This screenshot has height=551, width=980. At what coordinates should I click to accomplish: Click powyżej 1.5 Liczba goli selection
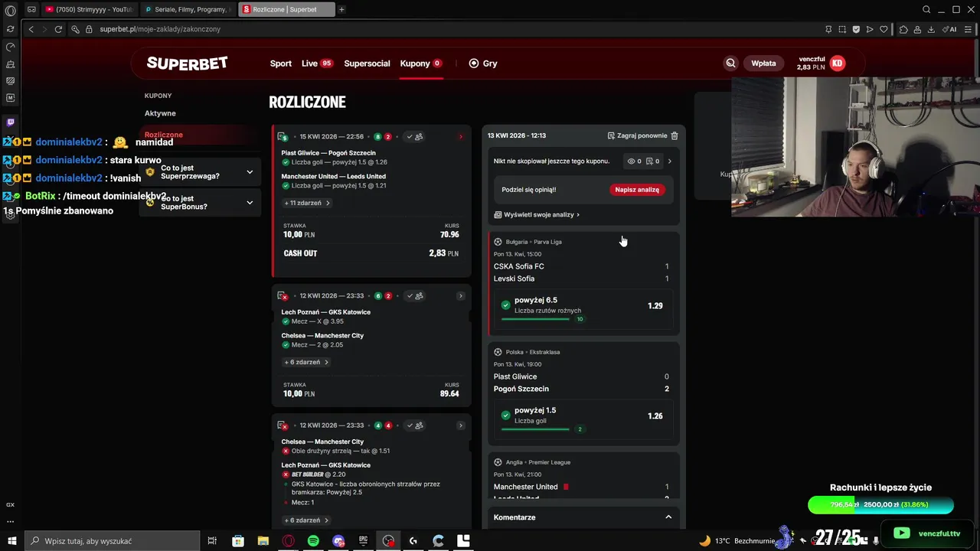click(x=583, y=419)
